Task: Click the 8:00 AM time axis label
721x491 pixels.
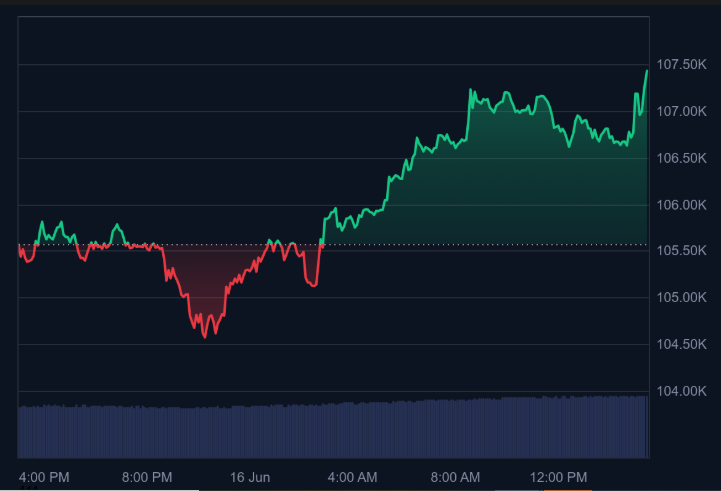Action: coord(455,477)
